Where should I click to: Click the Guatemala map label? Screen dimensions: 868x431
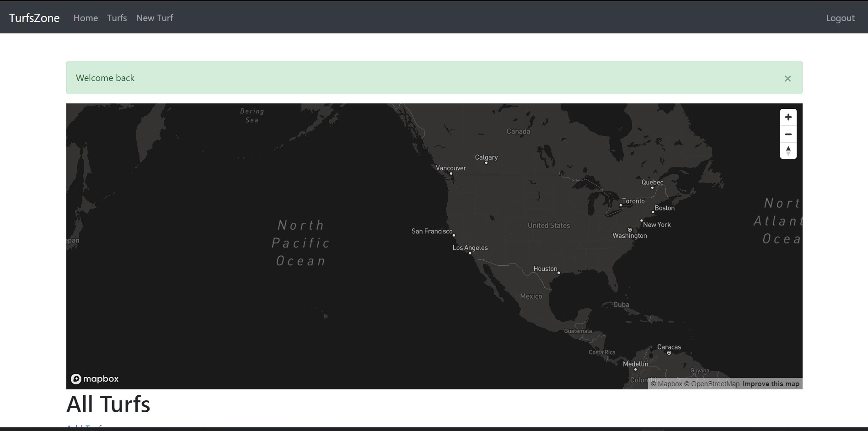tap(578, 331)
